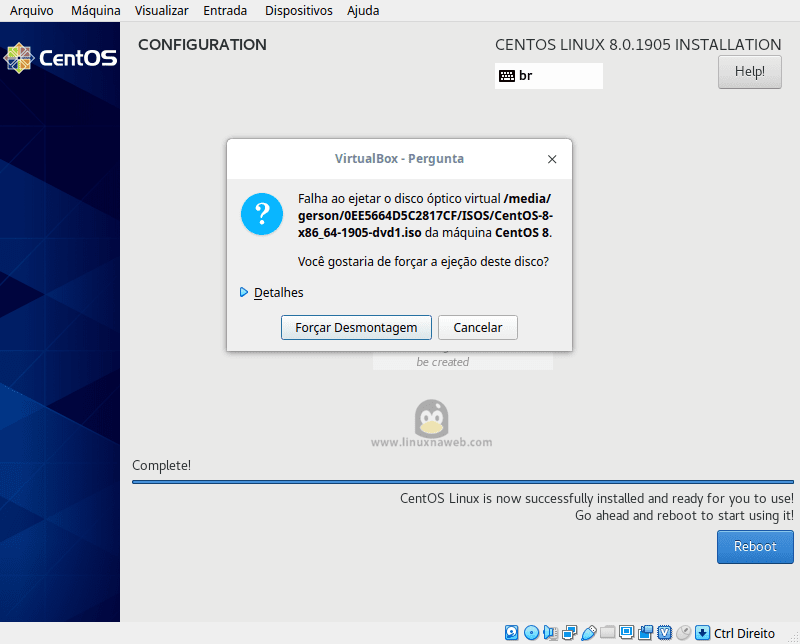800x644 pixels.
Task: Click the USB devices status icon
Action: 588,633
